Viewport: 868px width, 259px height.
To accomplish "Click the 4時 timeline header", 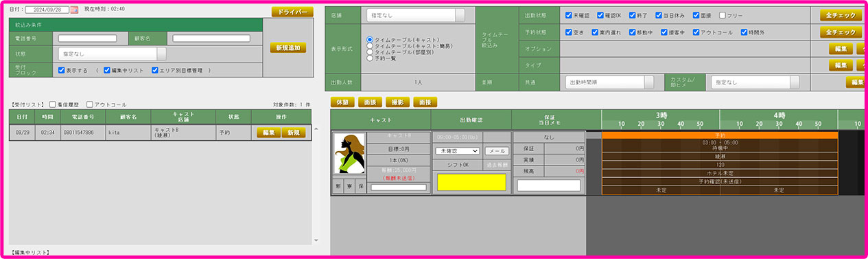I will 779,115.
